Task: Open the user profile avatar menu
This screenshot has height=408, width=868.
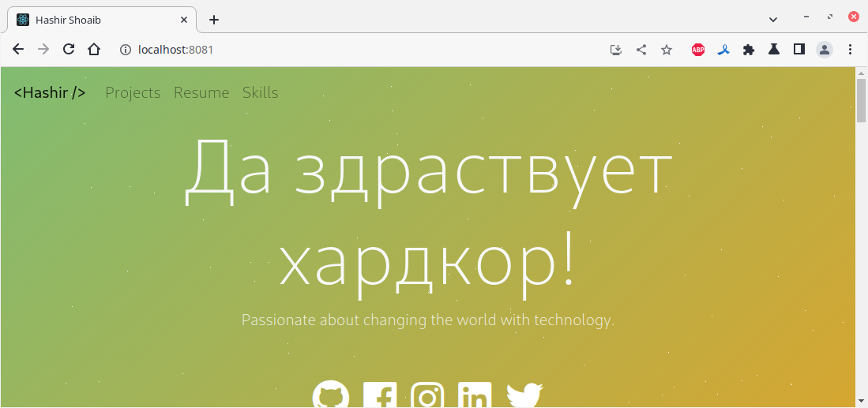Action: (x=825, y=50)
